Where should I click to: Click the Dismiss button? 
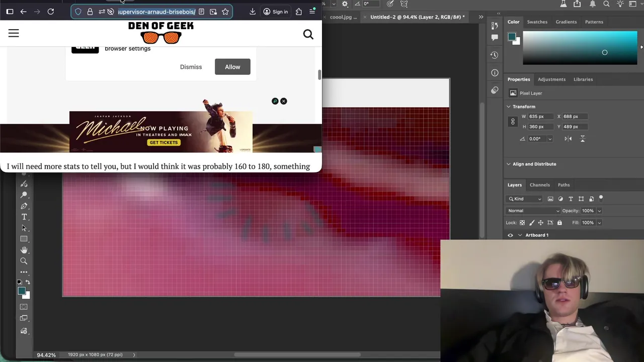coord(191,67)
